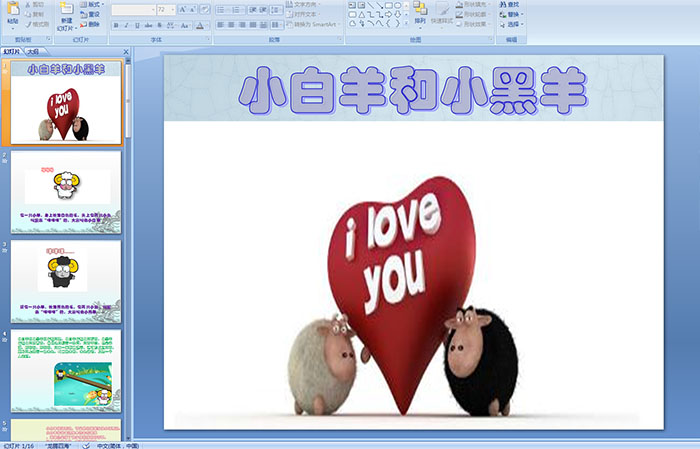
Task: Click the decrease font size icon
Action: pos(193,9)
